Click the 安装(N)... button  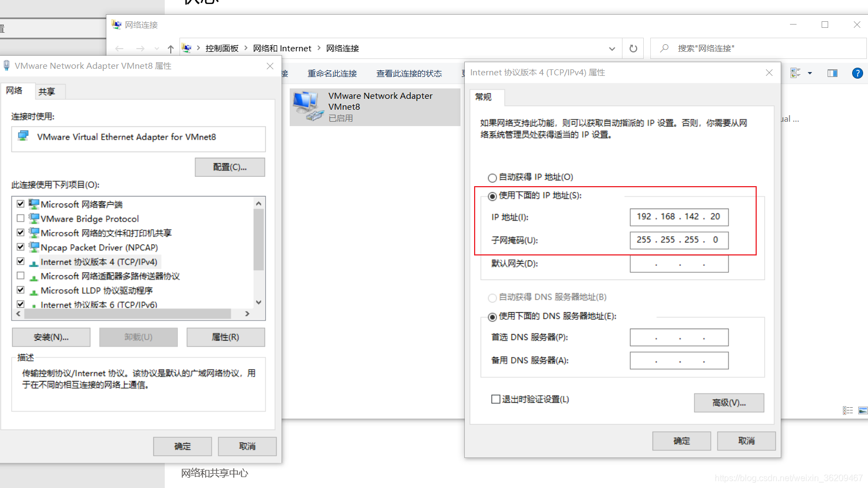click(x=51, y=337)
